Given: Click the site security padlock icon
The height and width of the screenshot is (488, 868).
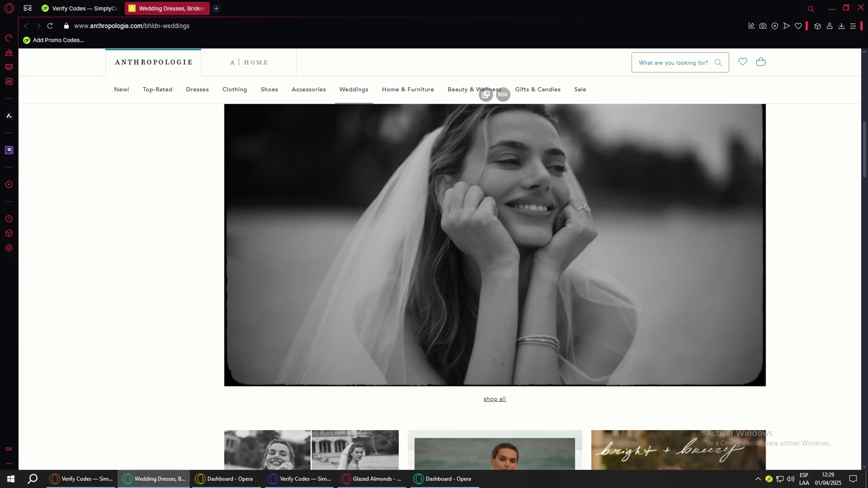Looking at the screenshot, I should (67, 26).
